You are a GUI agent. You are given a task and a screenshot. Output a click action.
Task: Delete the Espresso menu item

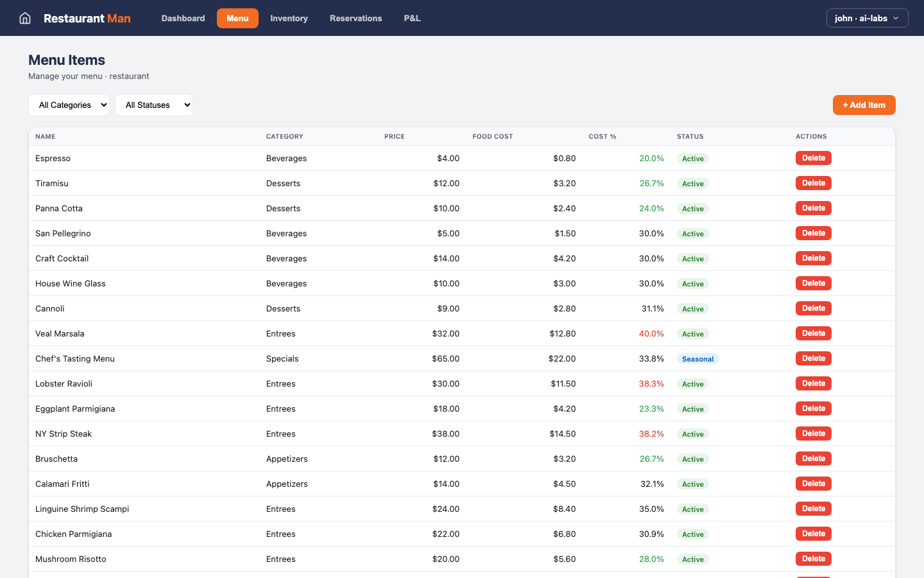click(813, 157)
